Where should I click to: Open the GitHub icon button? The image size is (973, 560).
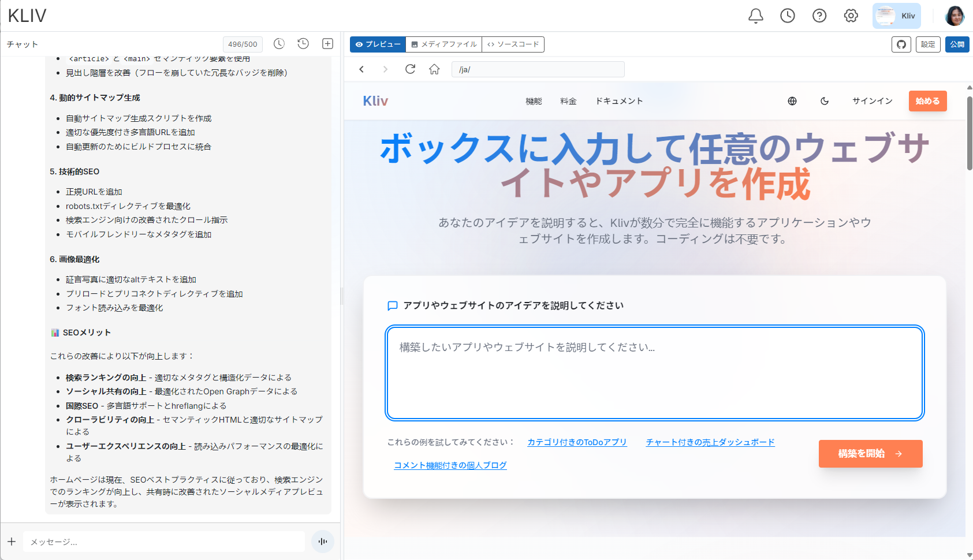point(901,44)
